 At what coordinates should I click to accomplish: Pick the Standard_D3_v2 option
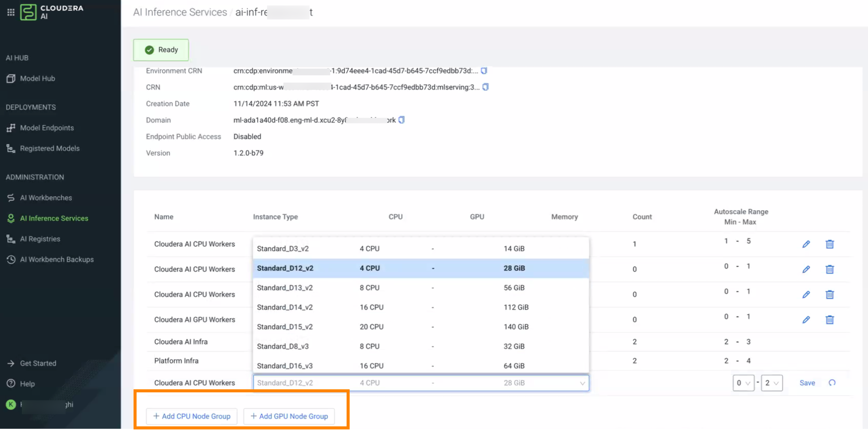283,249
